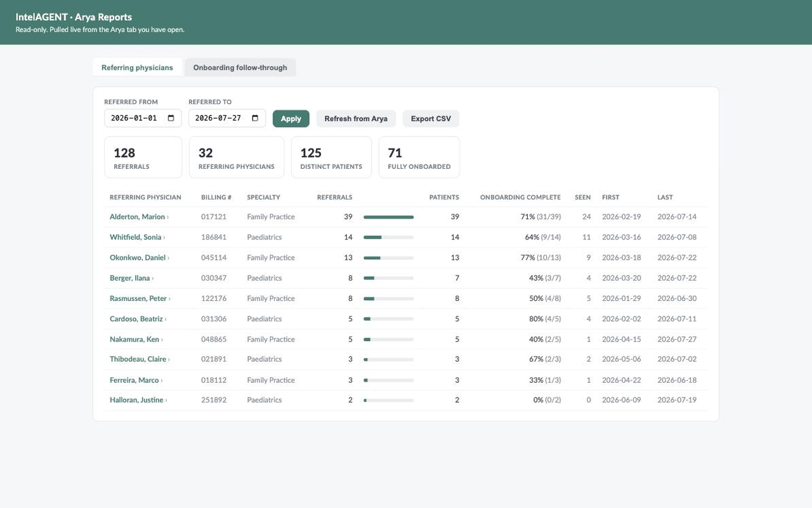This screenshot has width=812, height=508.
Task: Export the report as CSV
Action: pyautogui.click(x=431, y=119)
